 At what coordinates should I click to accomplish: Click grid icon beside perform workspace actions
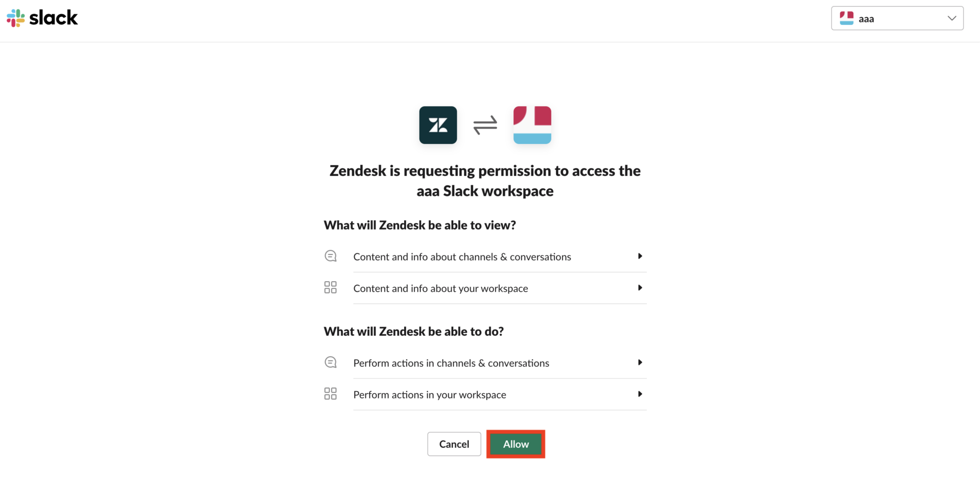coord(330,393)
